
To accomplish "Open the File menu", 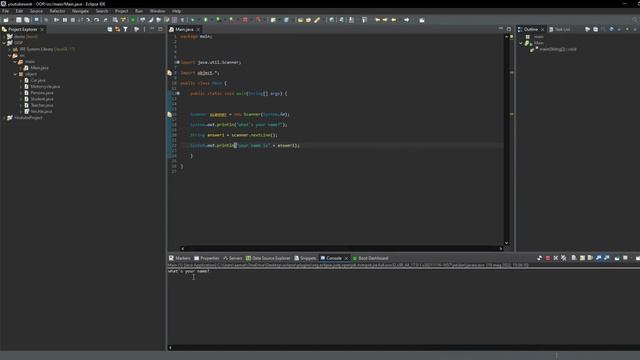I will coord(5,11).
